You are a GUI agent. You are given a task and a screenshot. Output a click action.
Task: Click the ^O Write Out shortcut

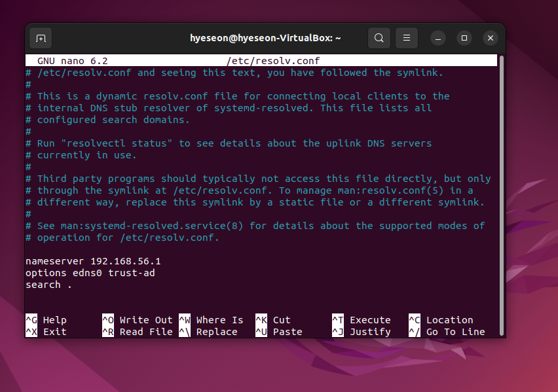pyautogui.click(x=138, y=320)
